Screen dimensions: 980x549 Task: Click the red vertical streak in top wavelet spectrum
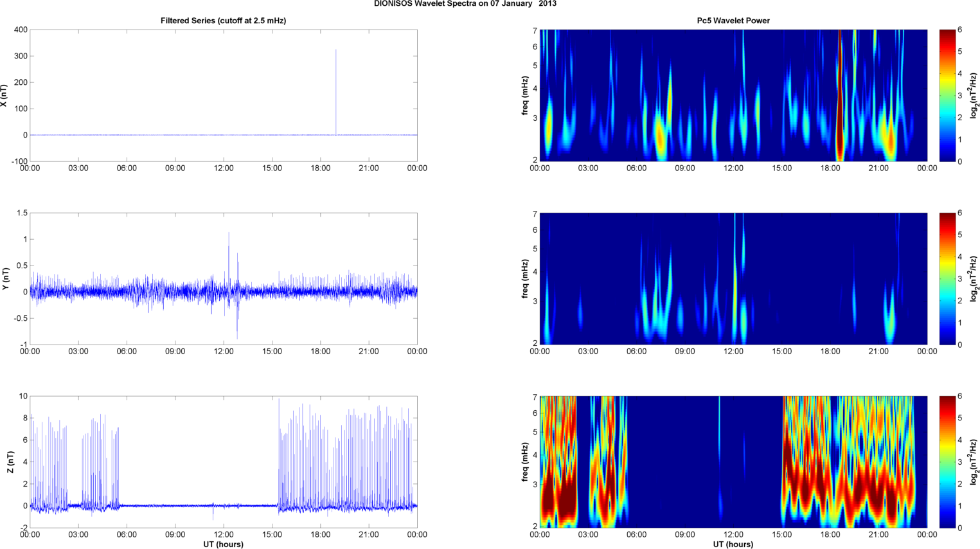[x=840, y=95]
